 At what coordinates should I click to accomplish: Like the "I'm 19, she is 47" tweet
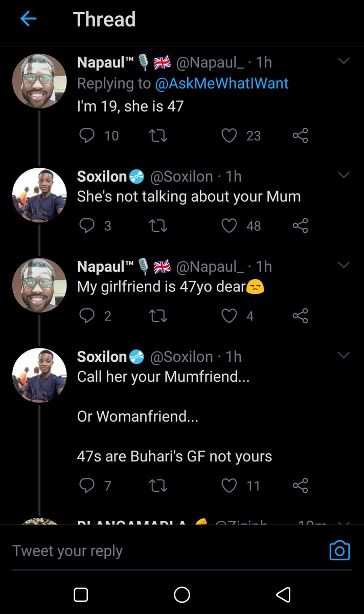(229, 136)
